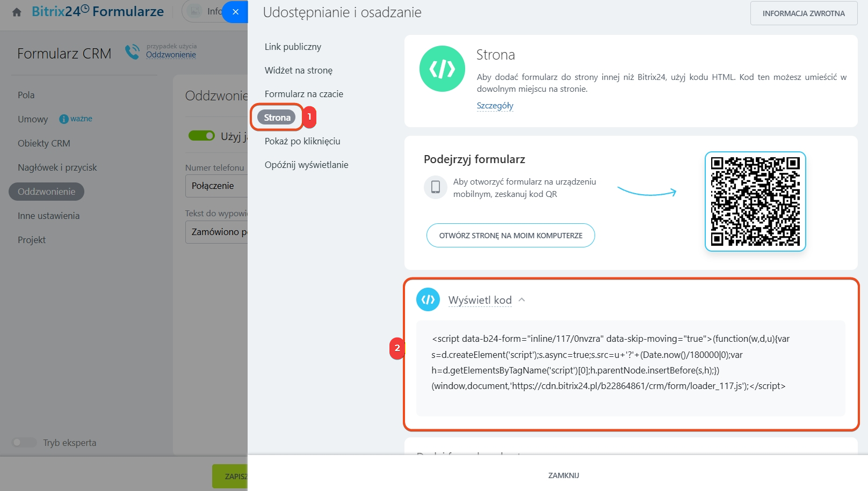
Task: Select Link publiczny menu item
Action: tap(293, 47)
